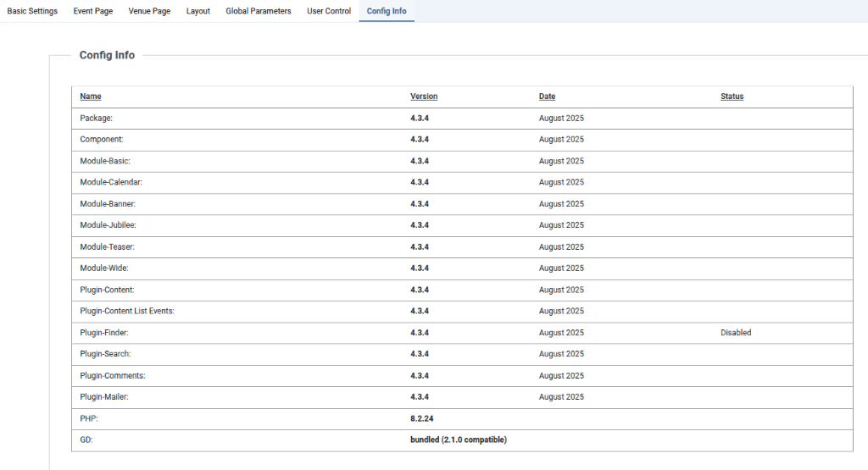Click the Name column header
Viewport: 868px width, 470px height.
(x=91, y=97)
